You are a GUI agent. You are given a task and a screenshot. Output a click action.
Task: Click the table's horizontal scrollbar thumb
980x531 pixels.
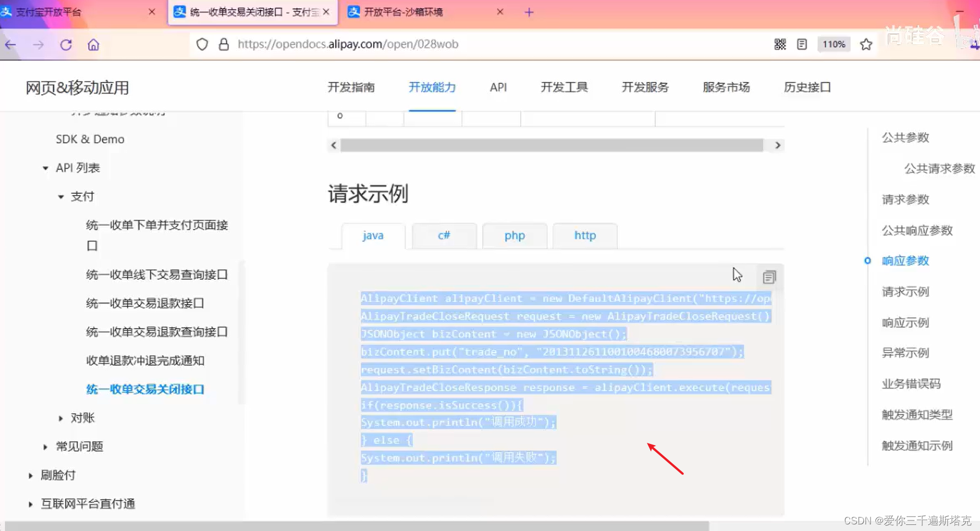click(x=552, y=145)
